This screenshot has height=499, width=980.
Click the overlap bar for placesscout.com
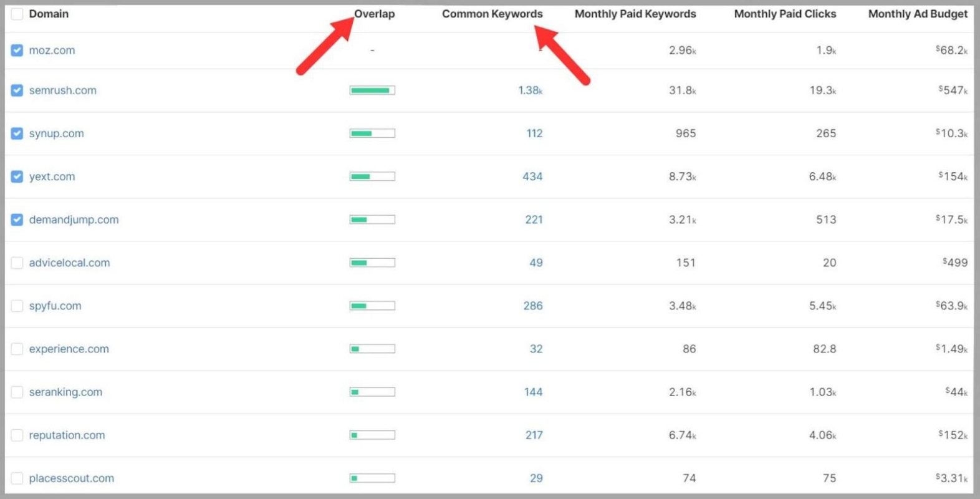tap(372, 478)
